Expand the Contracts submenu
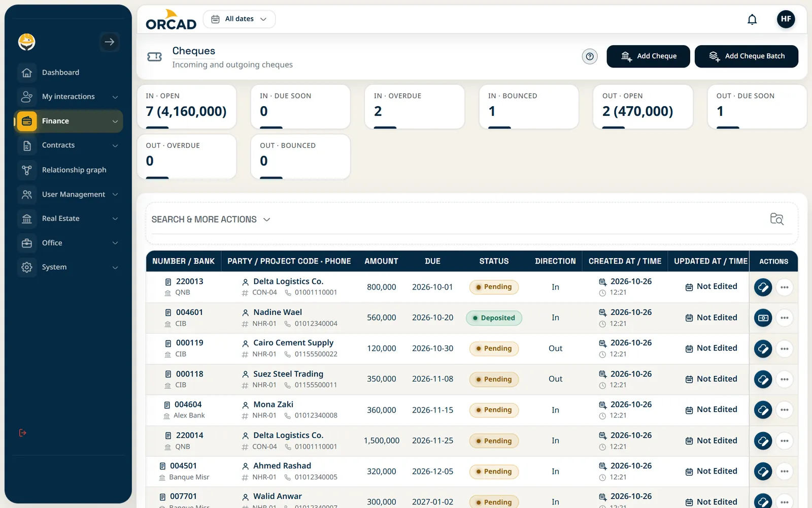The height and width of the screenshot is (508, 812). (x=69, y=145)
